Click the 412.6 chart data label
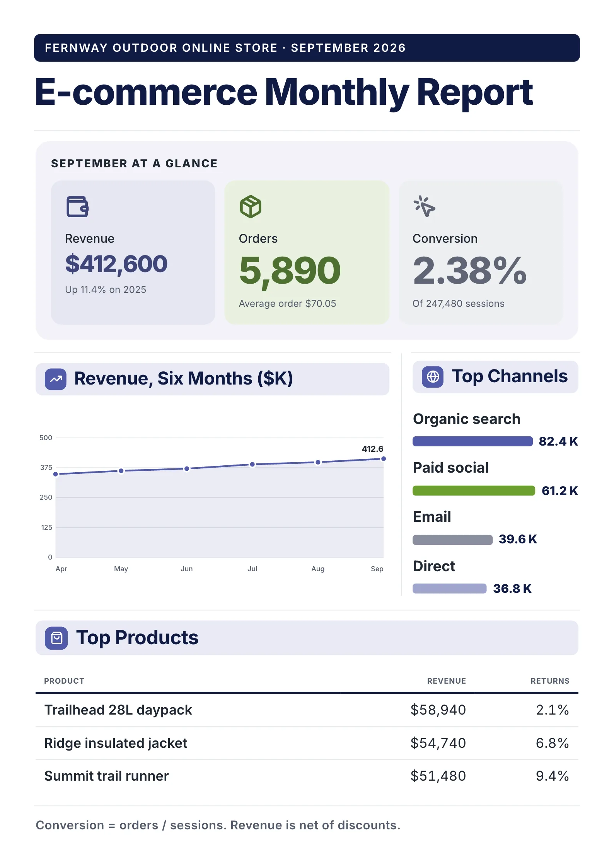The image size is (614, 868). click(373, 449)
